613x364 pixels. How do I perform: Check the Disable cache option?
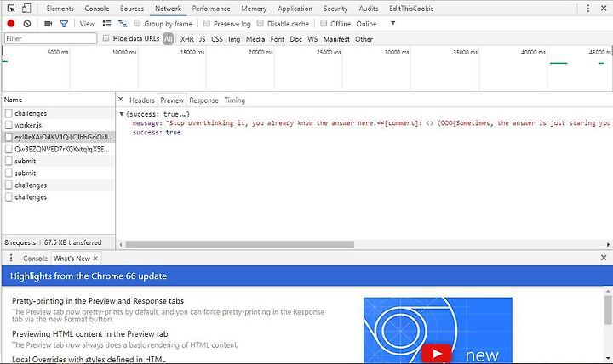coord(261,23)
